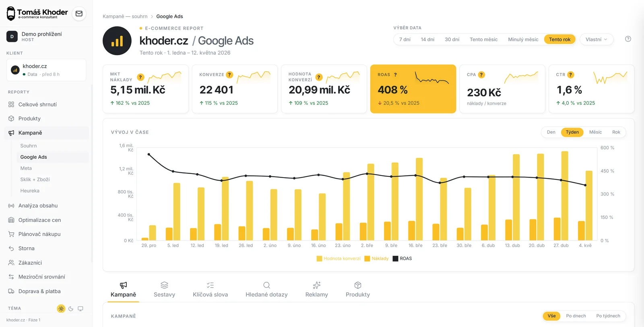Filter campaigns table by Vše

[x=551, y=316]
